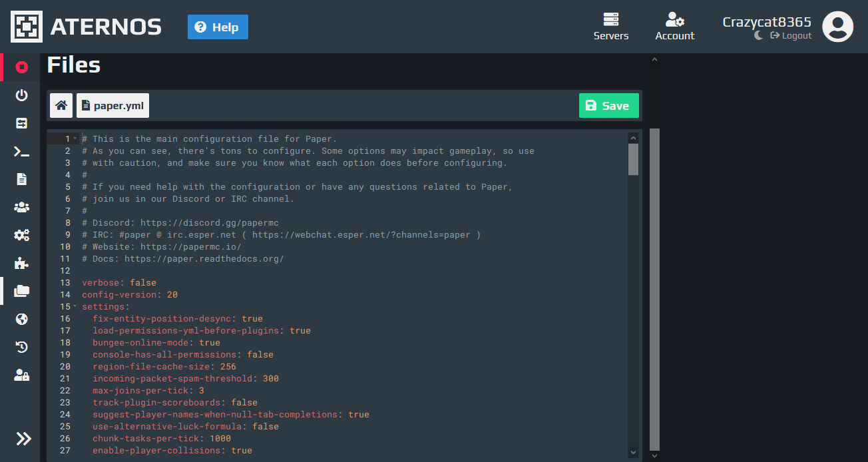Click the editor scrollbar down arrow

pos(633,453)
